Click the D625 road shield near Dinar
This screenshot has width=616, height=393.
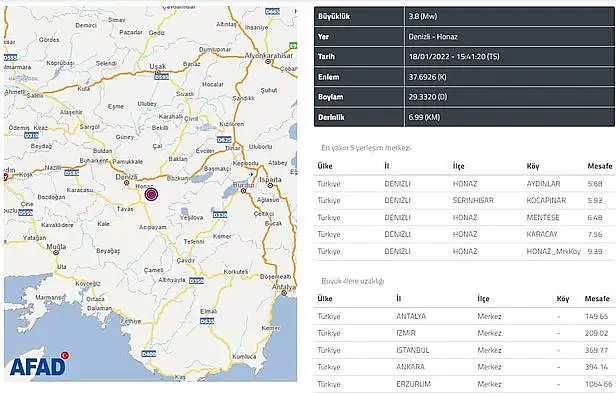(224, 140)
